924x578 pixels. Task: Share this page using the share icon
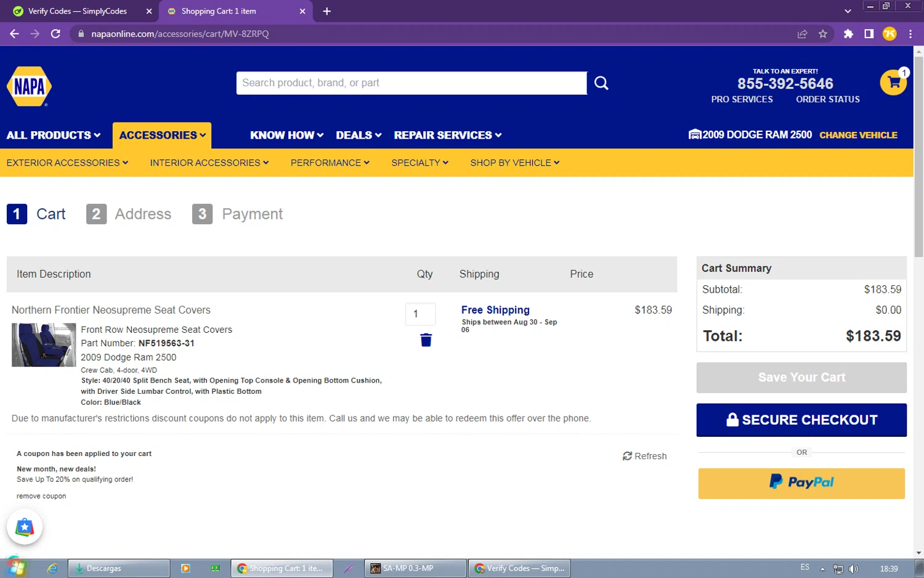802,34
